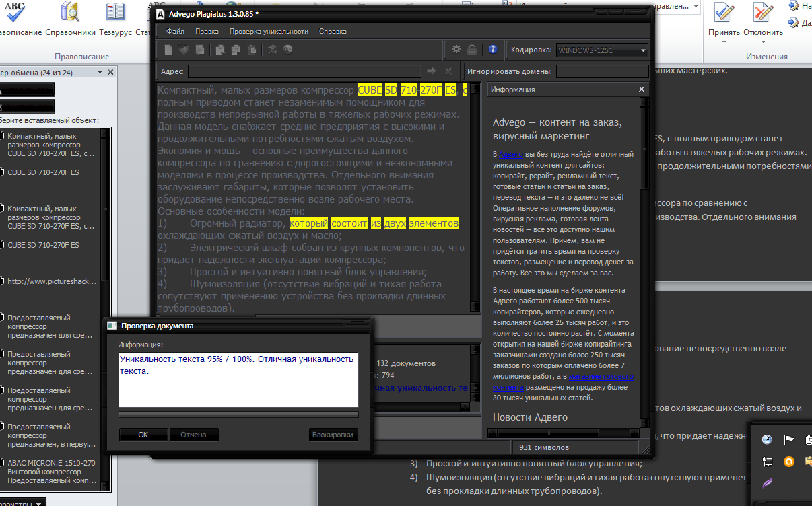Click the copy icon in Advego toolbar

[x=236, y=49]
